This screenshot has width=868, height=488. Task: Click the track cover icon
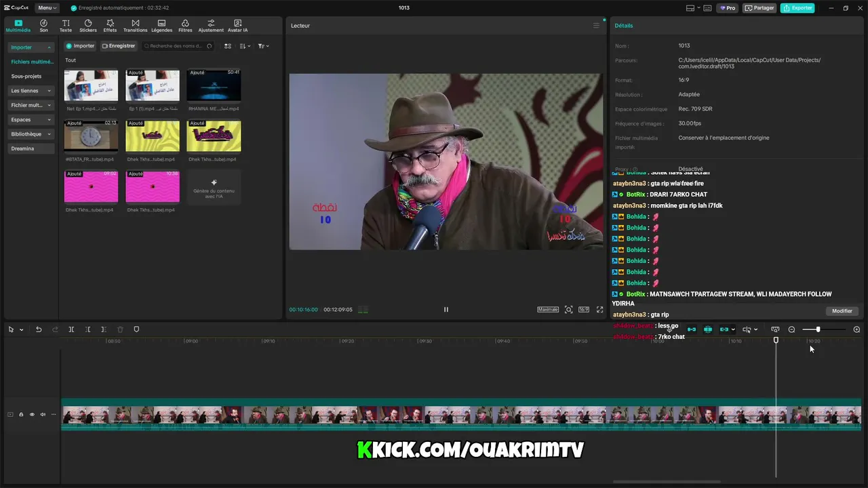pos(10,415)
